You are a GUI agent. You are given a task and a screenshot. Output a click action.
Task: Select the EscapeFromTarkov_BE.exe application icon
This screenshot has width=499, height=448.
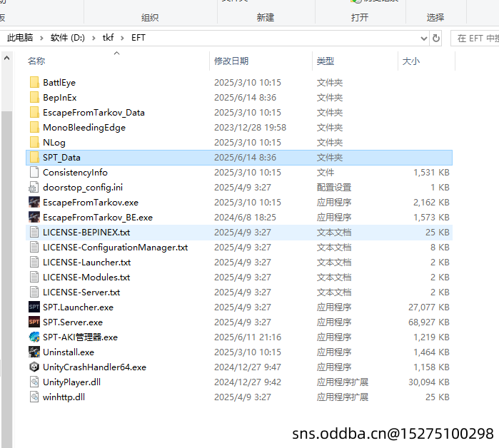(34, 217)
